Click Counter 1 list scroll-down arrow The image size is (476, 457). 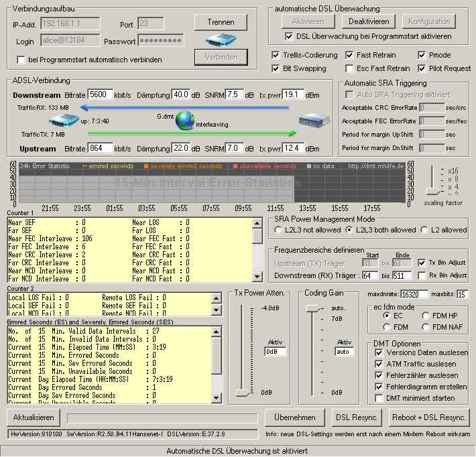(258, 279)
